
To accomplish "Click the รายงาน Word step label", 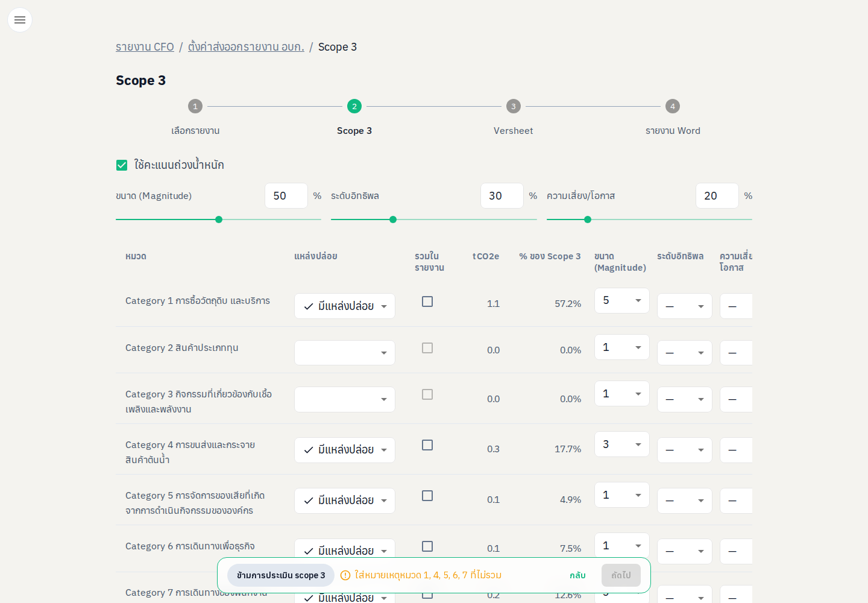I will click(673, 131).
